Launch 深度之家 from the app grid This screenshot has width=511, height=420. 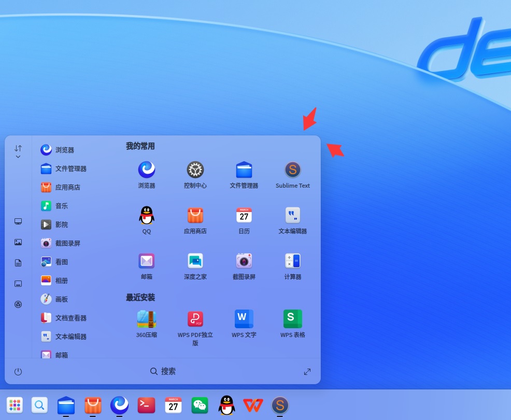[x=195, y=266]
